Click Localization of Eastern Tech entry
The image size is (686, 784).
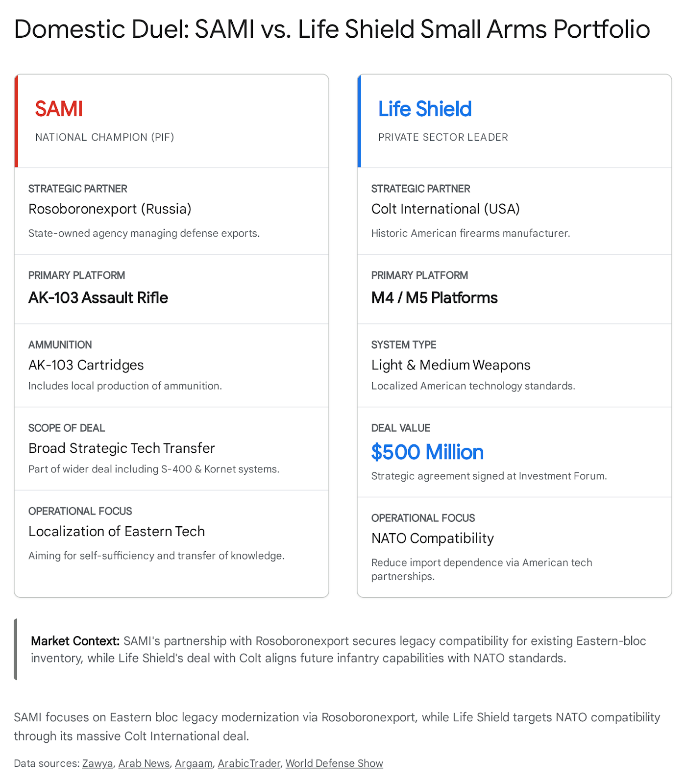(117, 531)
